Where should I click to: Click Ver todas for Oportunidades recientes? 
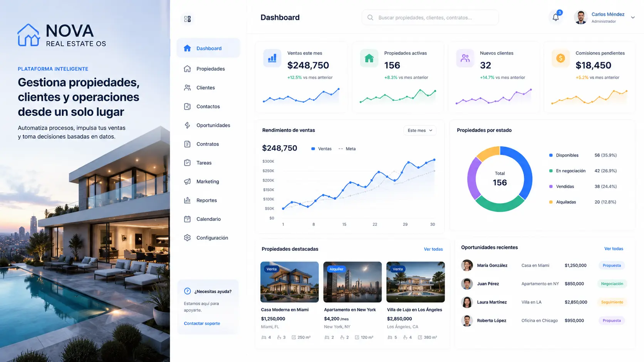pos(614,249)
